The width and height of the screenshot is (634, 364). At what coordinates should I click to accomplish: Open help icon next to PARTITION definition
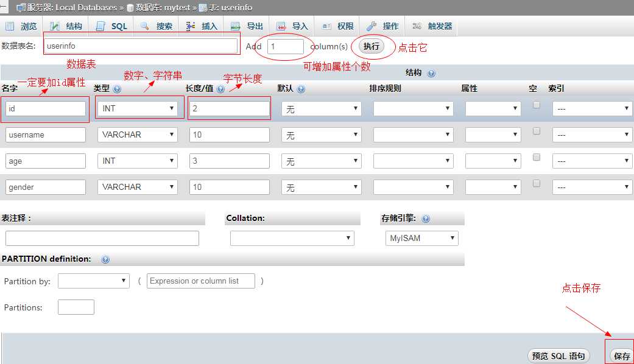coord(105,259)
